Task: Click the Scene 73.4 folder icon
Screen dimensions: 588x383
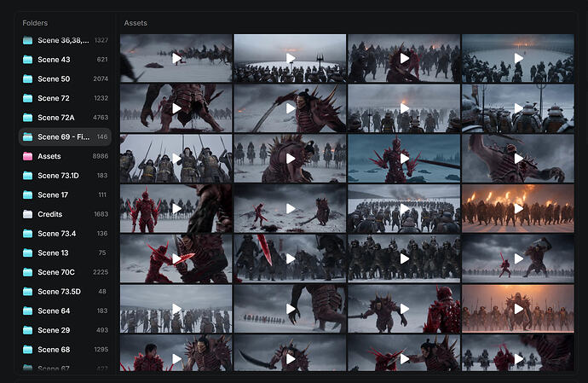Action: pyautogui.click(x=27, y=234)
